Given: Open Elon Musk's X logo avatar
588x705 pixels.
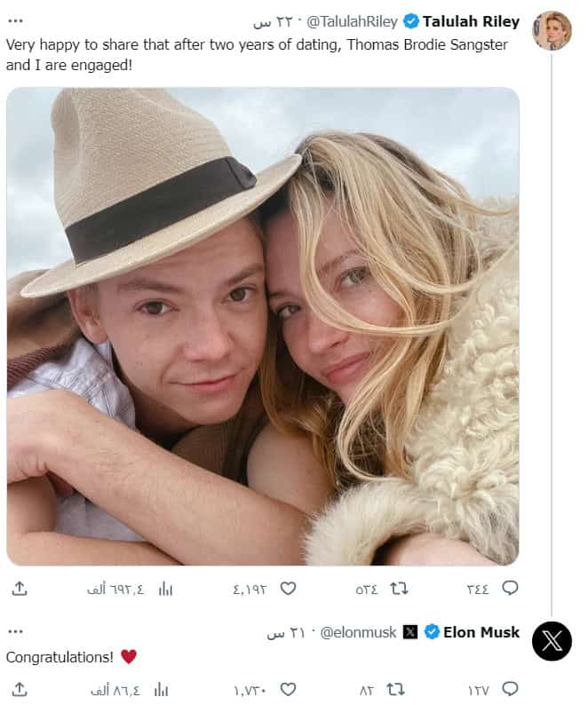Looking at the screenshot, I should [x=552, y=641].
